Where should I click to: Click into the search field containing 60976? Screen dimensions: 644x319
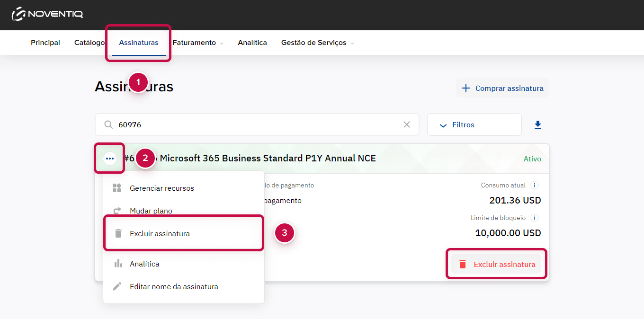[x=256, y=125]
